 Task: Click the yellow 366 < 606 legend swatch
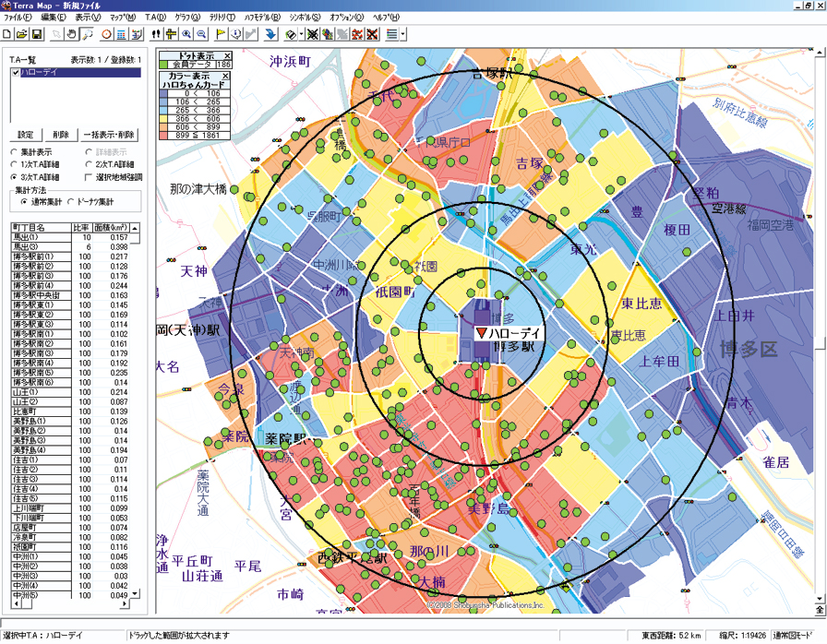click(164, 119)
